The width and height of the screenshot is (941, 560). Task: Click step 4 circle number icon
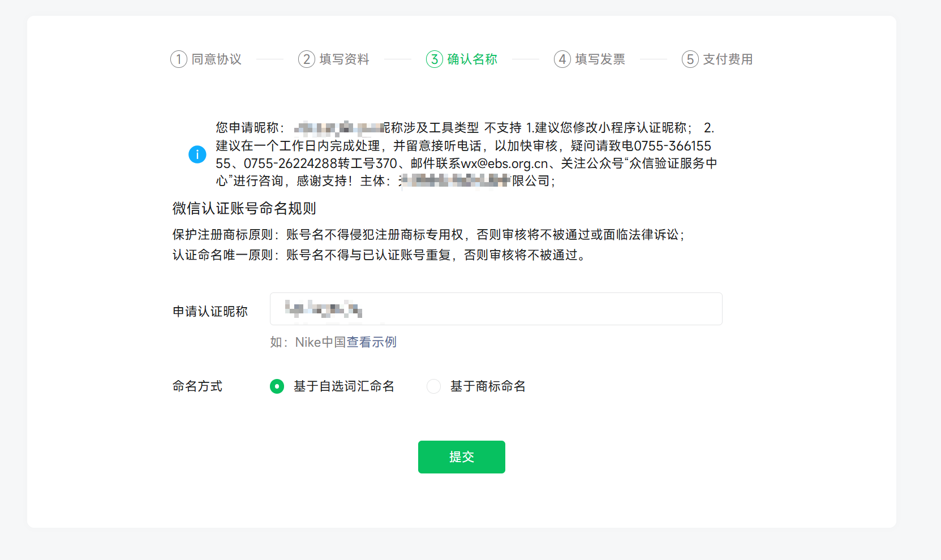562,59
